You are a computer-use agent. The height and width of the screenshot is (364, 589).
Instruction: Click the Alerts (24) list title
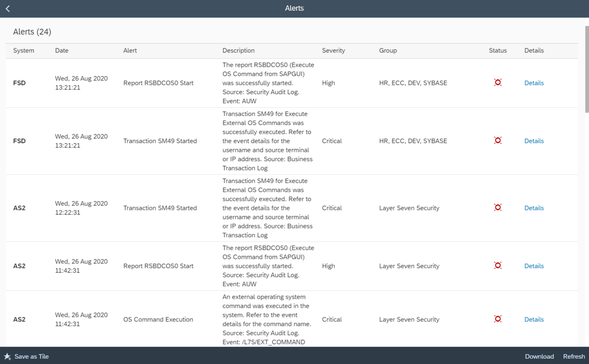(32, 32)
